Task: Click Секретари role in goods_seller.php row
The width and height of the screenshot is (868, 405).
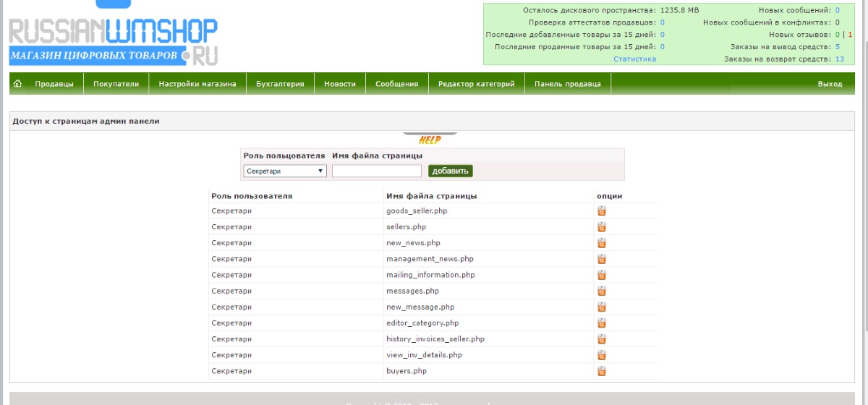Action: (x=231, y=211)
